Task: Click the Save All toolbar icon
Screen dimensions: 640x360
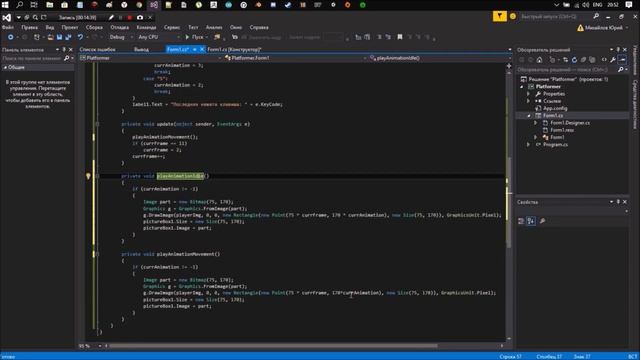Action: [x=68, y=37]
